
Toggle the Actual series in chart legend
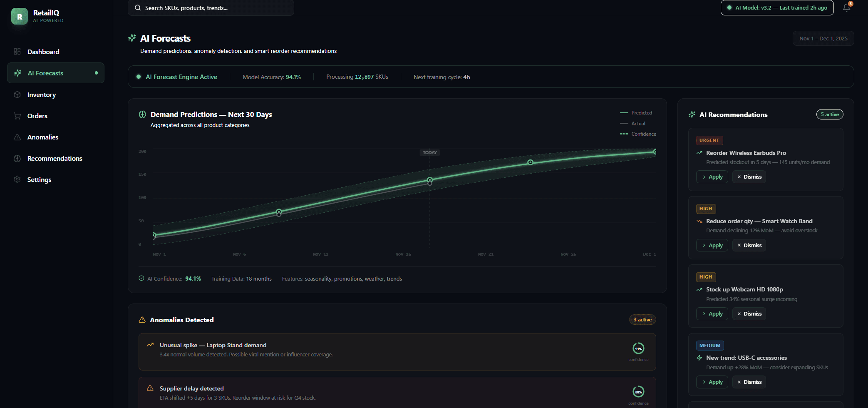click(632, 124)
